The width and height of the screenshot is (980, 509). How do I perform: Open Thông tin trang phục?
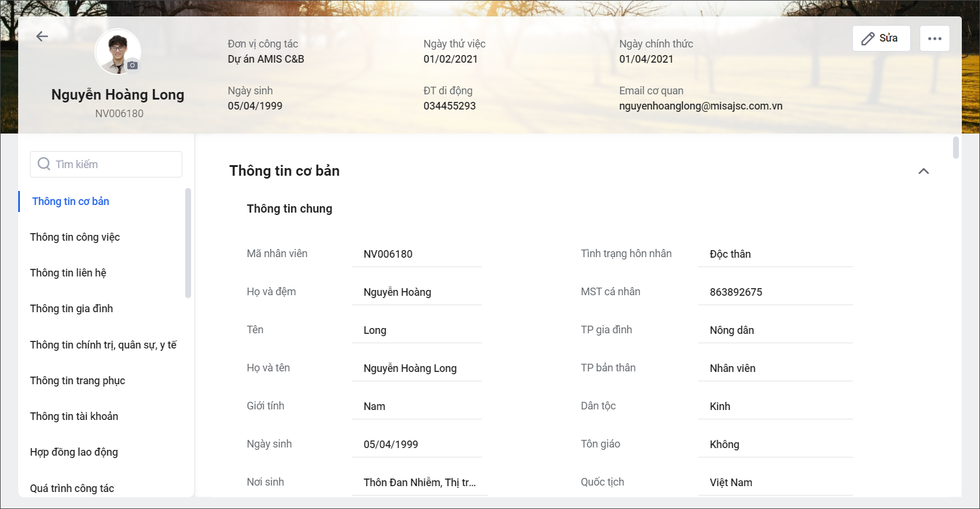tap(77, 381)
